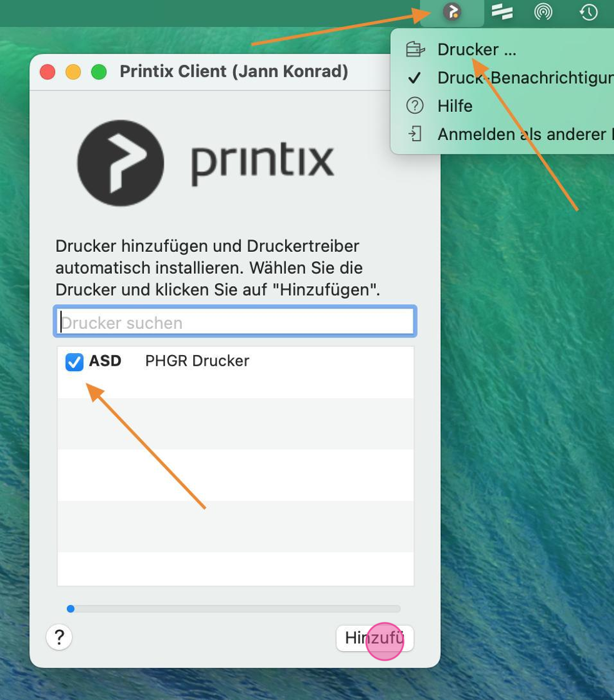Click the sign-in arrow icon in menu
The image size is (614, 700).
click(415, 134)
